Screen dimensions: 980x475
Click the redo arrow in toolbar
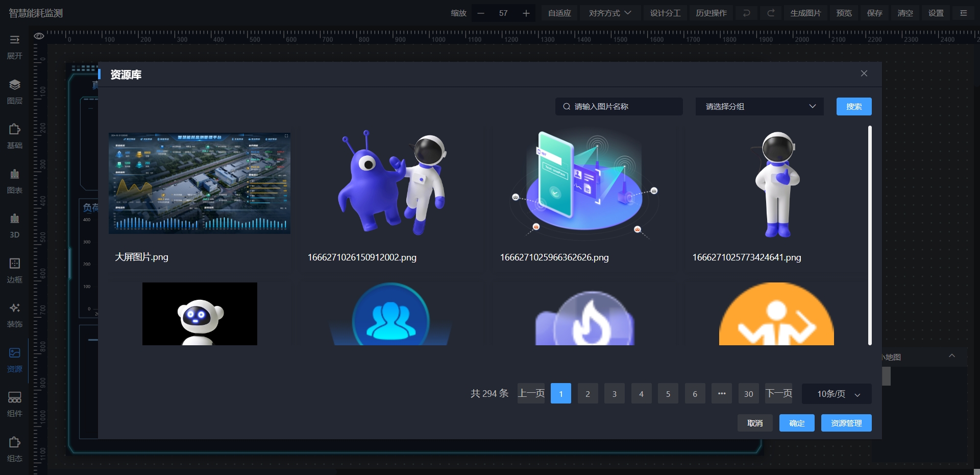771,13
